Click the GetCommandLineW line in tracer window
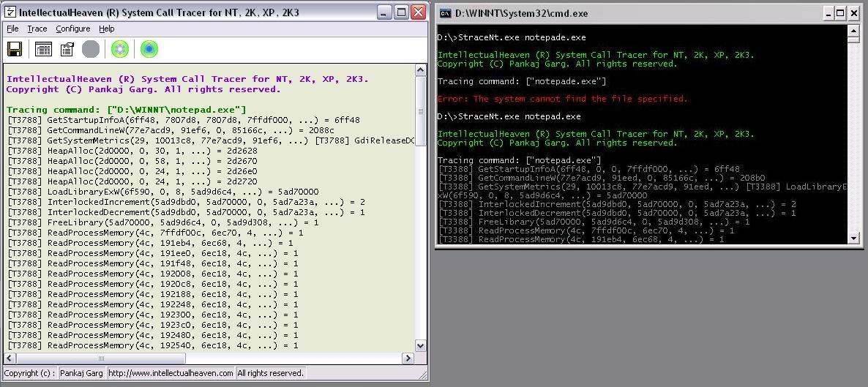Screen dimensions: 868x387 coord(171,130)
